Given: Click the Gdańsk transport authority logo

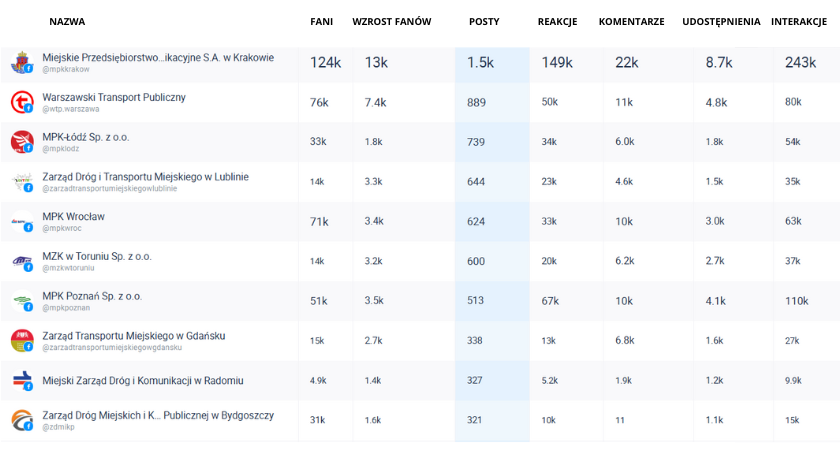Looking at the screenshot, I should [x=21, y=341].
